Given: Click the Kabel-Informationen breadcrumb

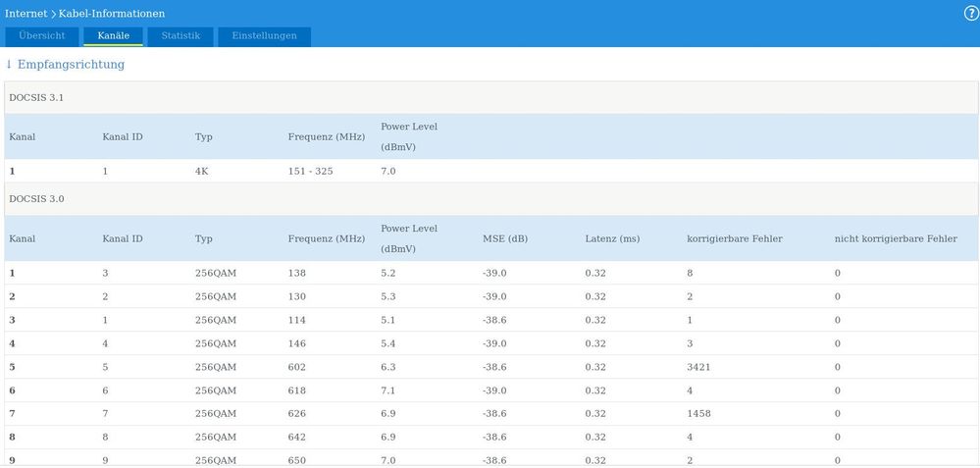Looking at the screenshot, I should tap(112, 13).
